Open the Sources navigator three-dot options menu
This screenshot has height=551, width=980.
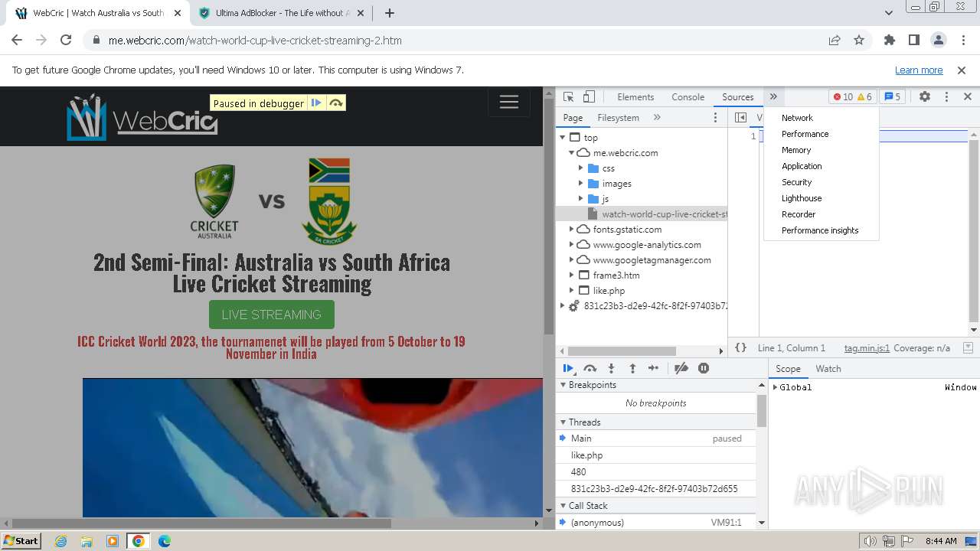(x=715, y=117)
